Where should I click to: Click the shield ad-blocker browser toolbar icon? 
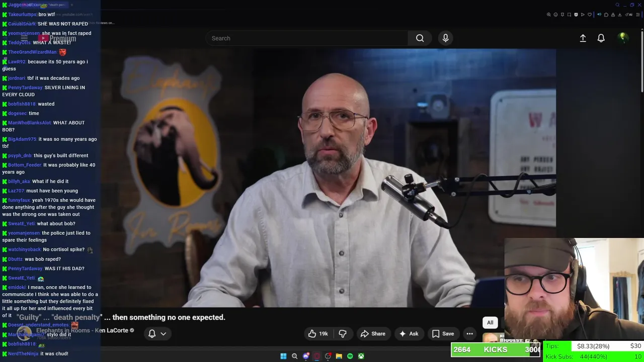[576, 15]
